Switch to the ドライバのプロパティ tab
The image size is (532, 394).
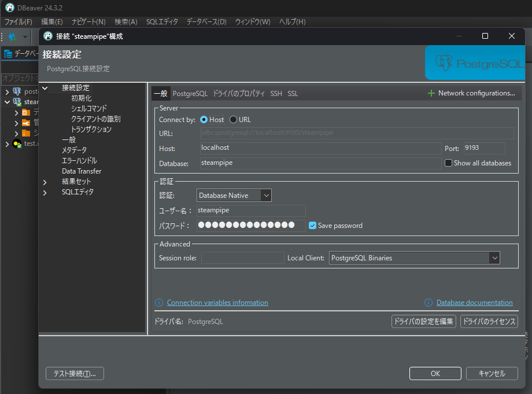coord(239,94)
